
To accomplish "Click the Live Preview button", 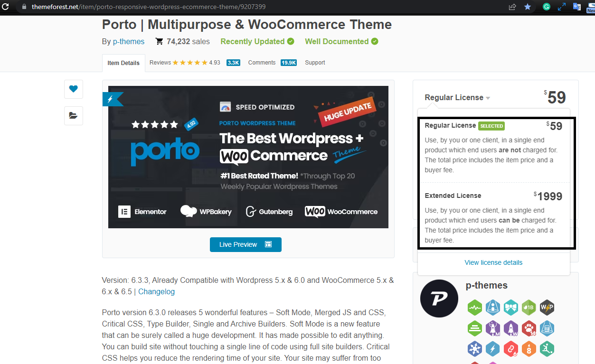I will click(246, 244).
